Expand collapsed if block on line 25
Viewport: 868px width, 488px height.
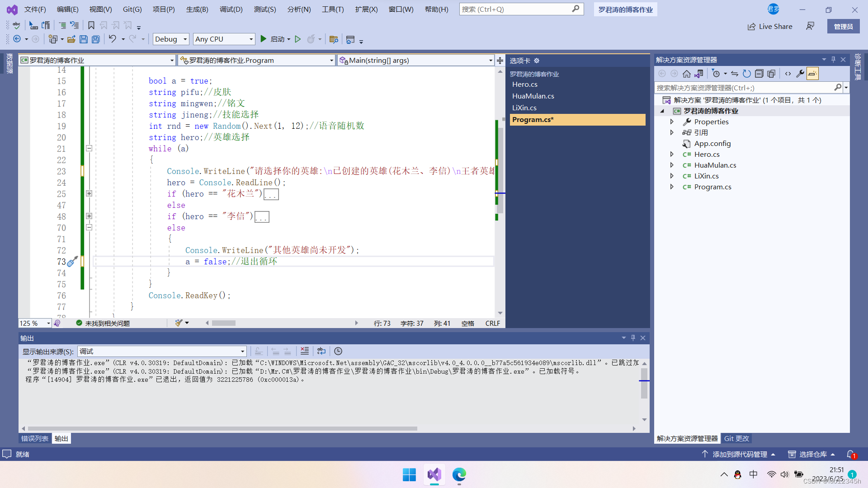point(89,193)
